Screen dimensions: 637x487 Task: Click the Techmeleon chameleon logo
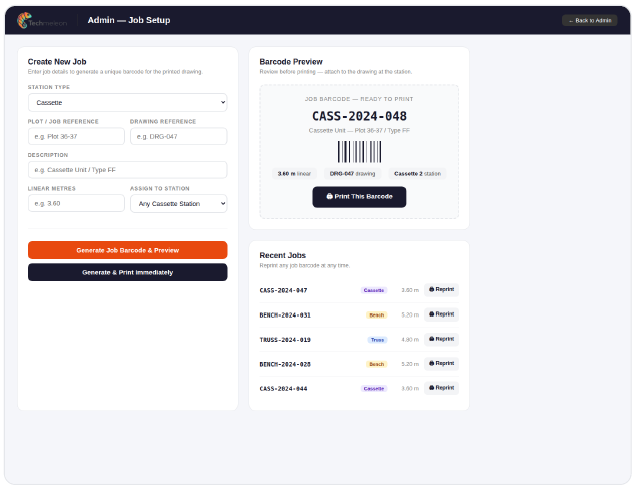42,20
